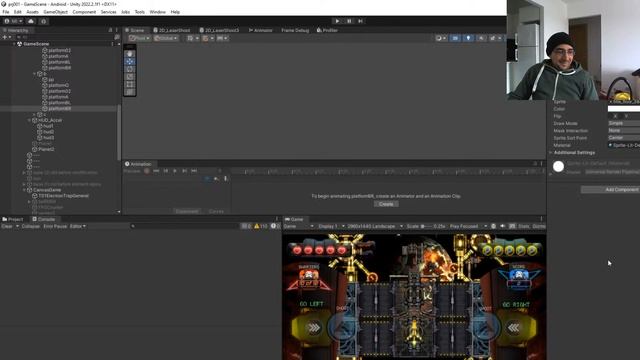
Task: Select the Transform tool in scene toolbar
Action: coord(130,92)
